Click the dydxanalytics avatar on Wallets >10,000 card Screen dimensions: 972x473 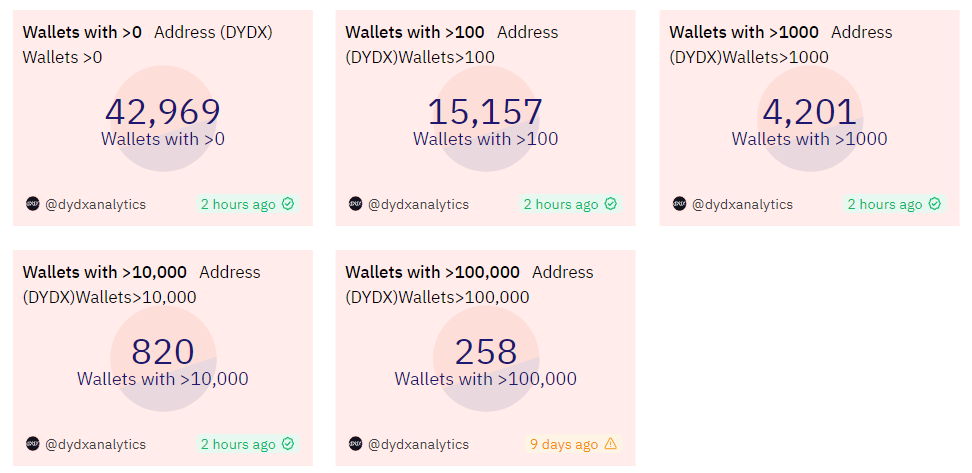click(x=33, y=444)
